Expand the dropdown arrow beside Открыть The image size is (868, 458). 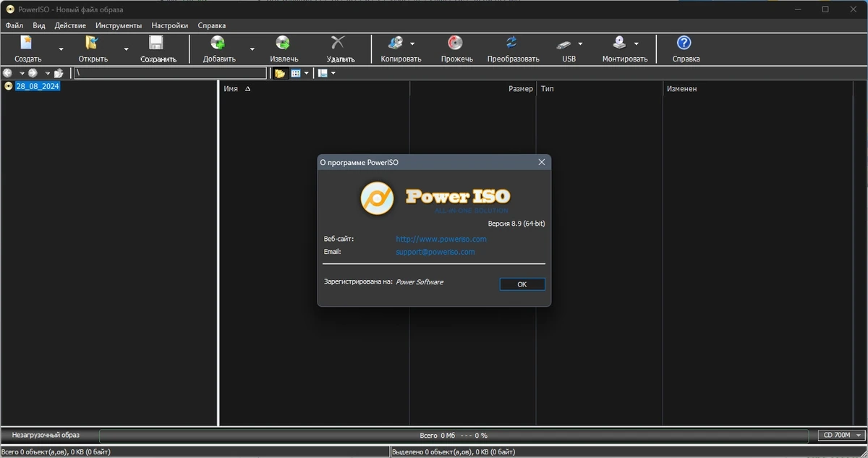click(x=126, y=49)
